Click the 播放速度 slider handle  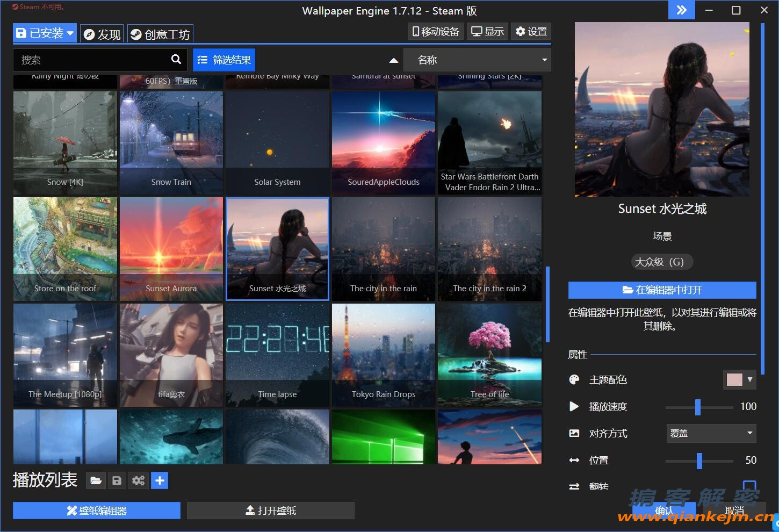pyautogui.click(x=697, y=407)
